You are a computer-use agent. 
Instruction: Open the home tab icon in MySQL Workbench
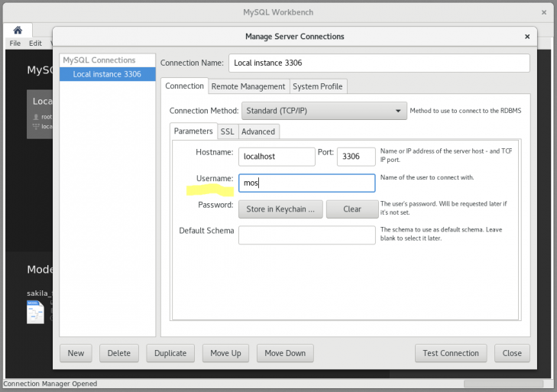pos(18,31)
